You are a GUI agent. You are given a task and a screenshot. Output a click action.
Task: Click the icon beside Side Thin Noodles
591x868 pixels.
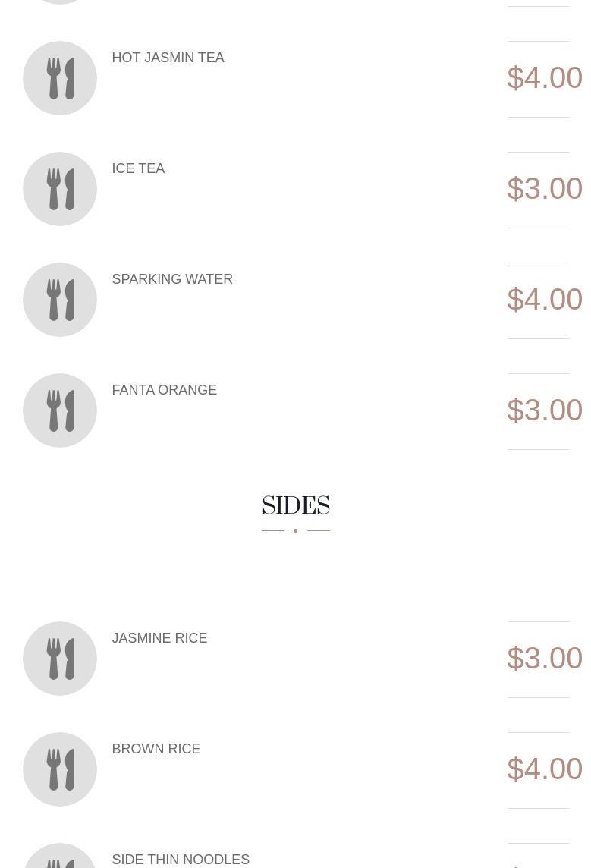point(60,860)
